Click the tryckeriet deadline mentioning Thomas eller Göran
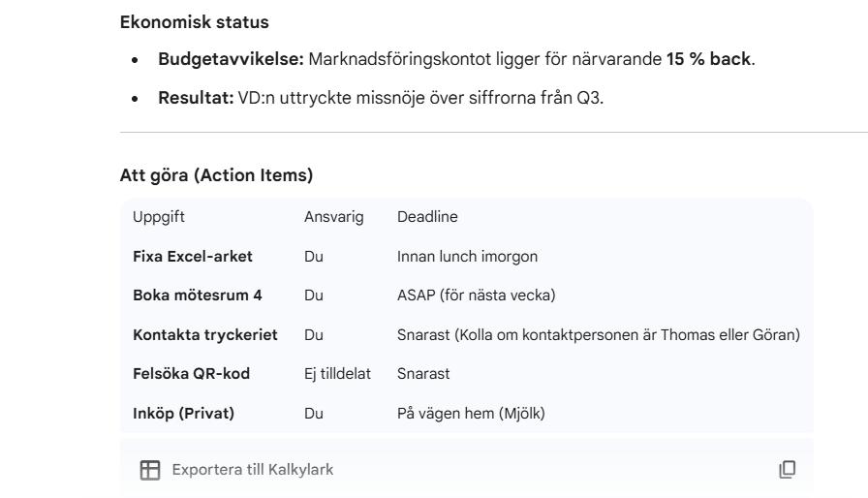This screenshot has width=868, height=498. click(x=598, y=334)
